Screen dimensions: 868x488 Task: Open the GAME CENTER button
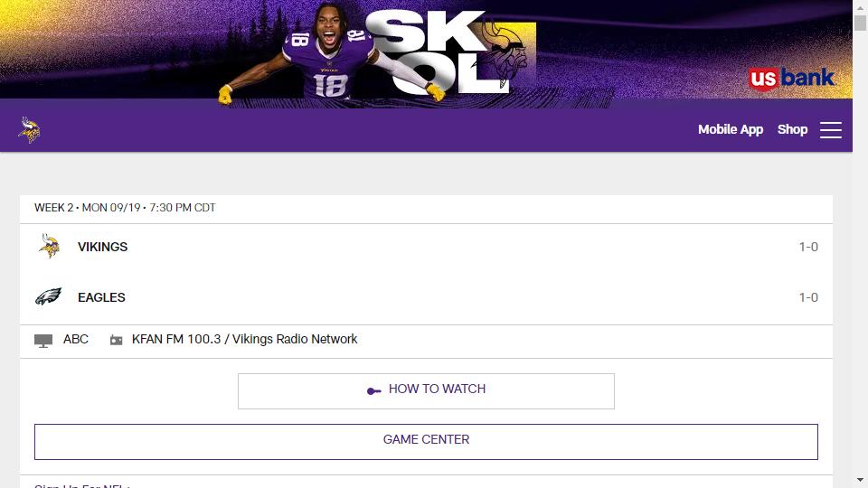pyautogui.click(x=426, y=442)
